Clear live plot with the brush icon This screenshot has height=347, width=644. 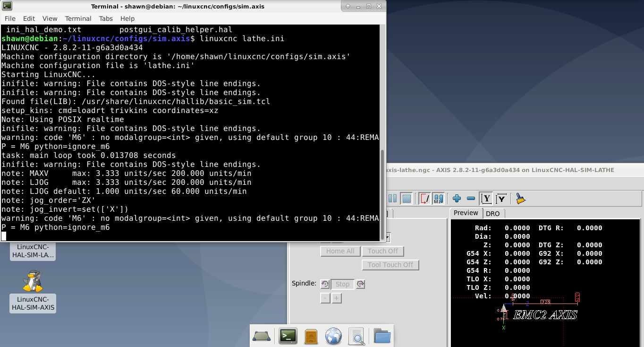[520, 199]
